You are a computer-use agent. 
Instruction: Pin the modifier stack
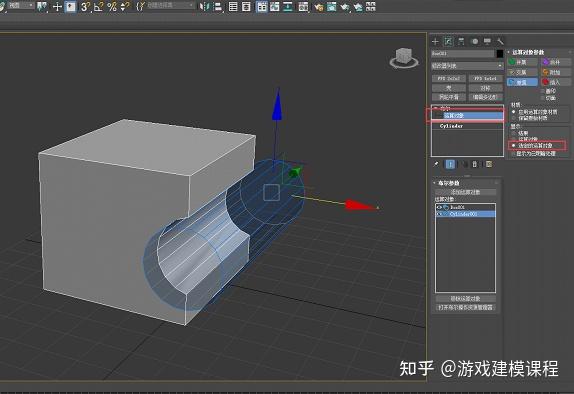[436, 164]
